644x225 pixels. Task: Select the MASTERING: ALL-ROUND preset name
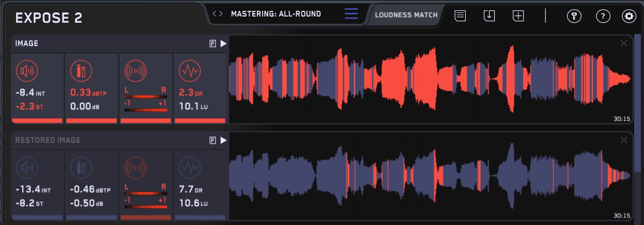point(276,14)
